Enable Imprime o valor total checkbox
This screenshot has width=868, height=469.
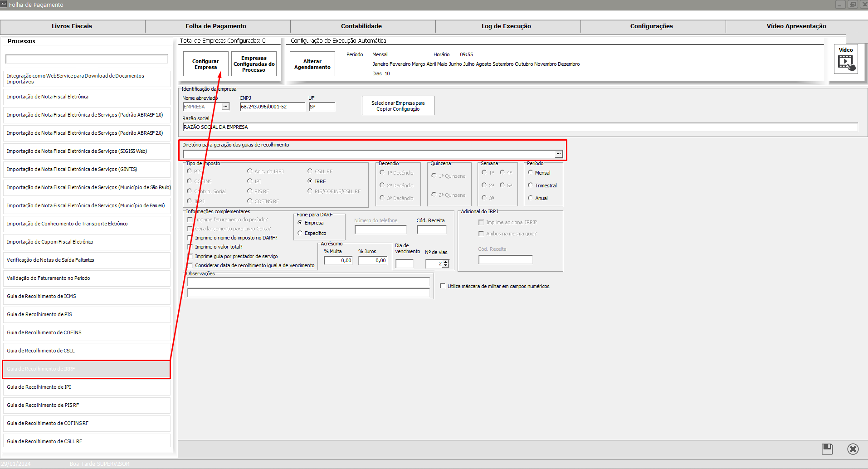pos(190,247)
